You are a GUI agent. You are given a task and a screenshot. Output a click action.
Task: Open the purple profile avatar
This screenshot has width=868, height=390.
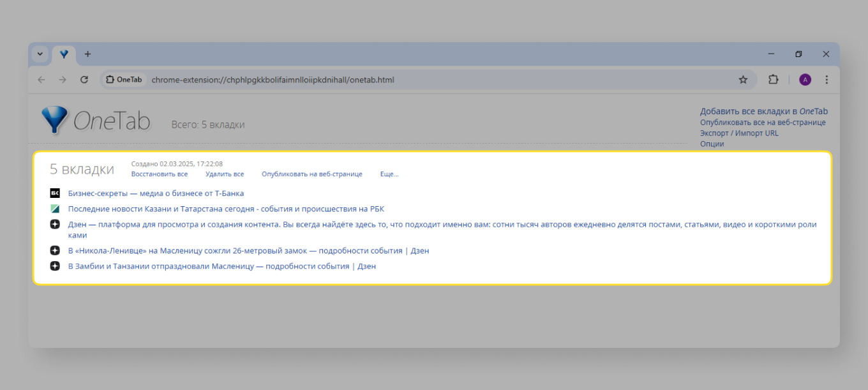805,80
